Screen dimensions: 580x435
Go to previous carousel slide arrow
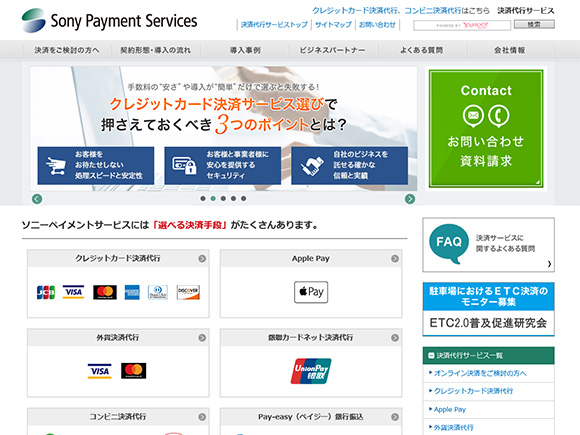coord(37,199)
